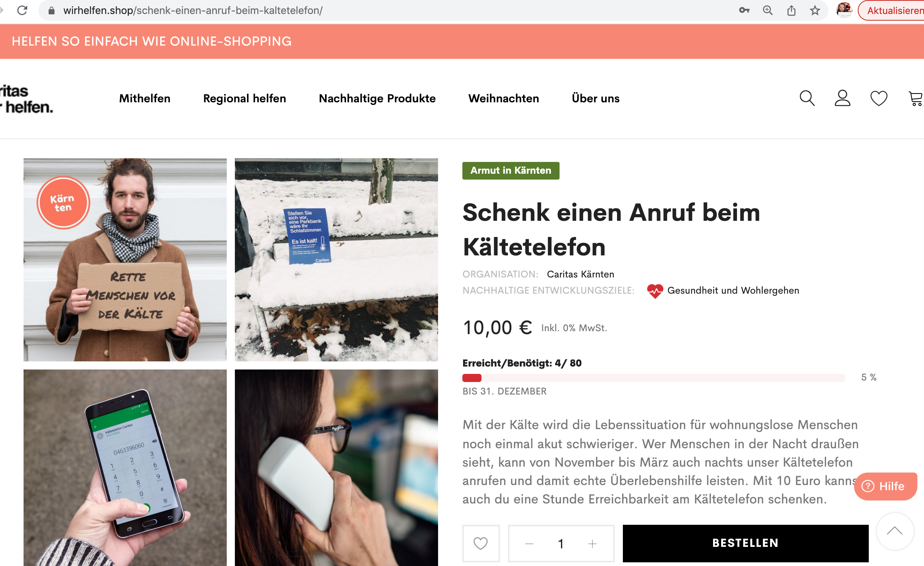Open the site search magnifier icon
Screen dimensions: 924x566
point(807,98)
